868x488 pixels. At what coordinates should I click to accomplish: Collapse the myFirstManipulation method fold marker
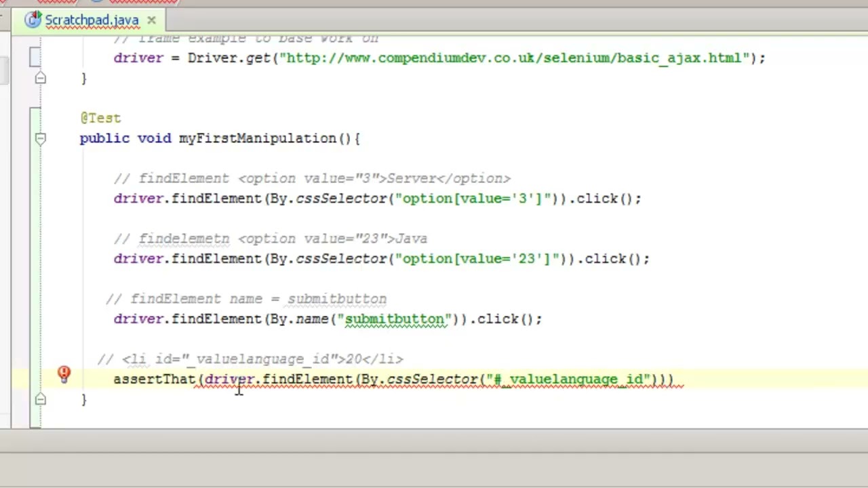click(40, 138)
